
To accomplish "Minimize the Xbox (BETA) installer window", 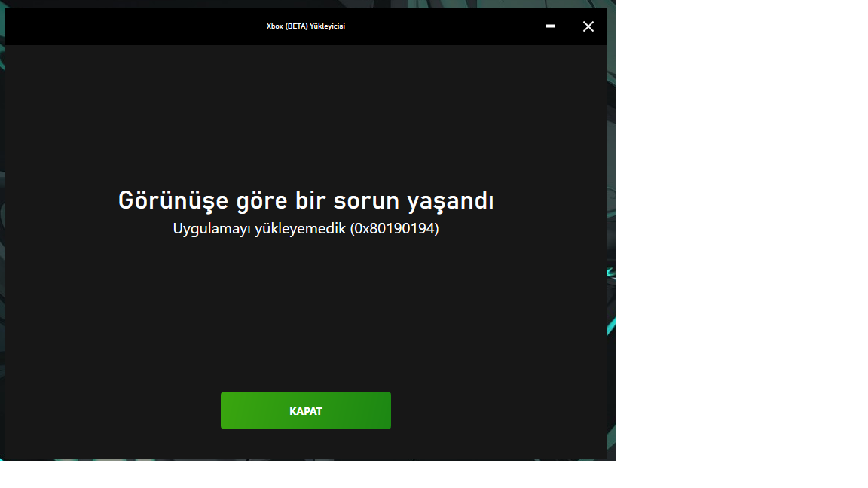I will (x=550, y=26).
